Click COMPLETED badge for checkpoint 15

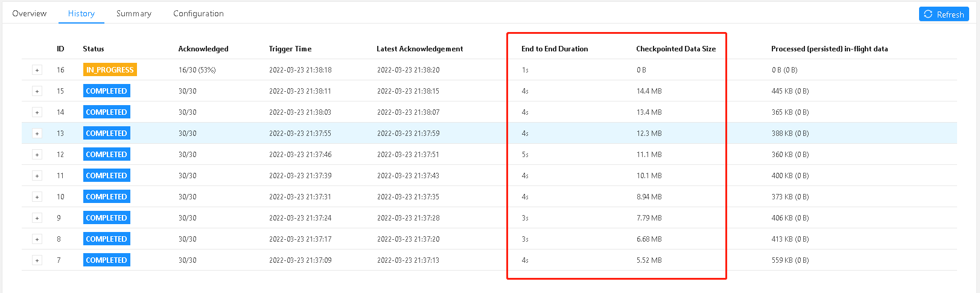point(107,91)
